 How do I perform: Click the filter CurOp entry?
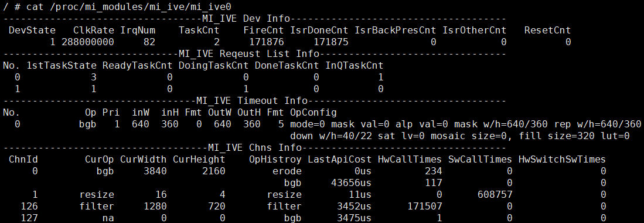(x=97, y=206)
